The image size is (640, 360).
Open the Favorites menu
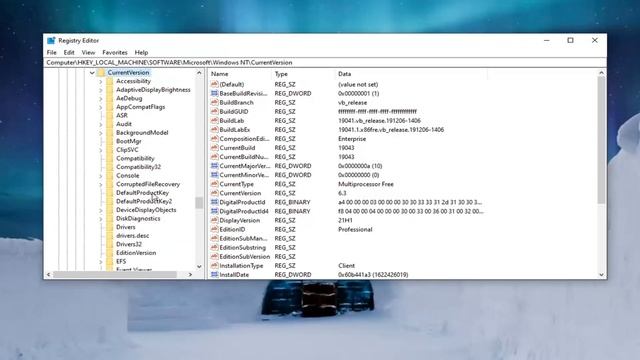click(x=115, y=52)
